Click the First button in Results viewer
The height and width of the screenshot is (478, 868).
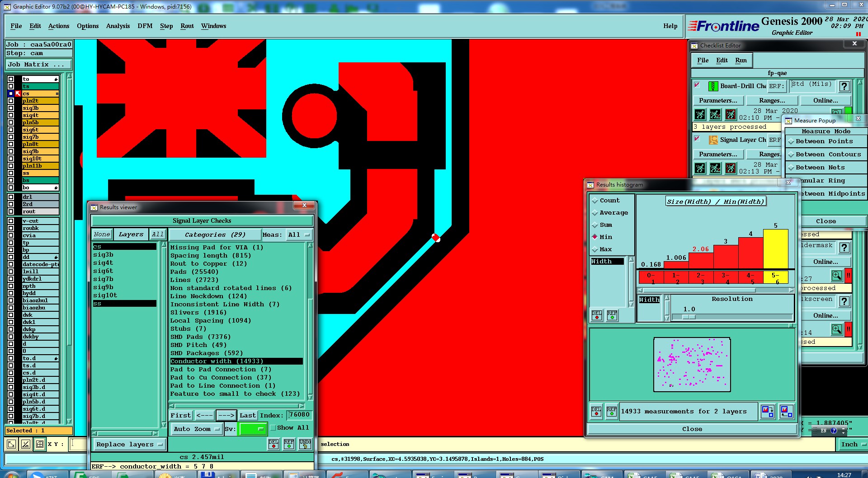tap(181, 415)
